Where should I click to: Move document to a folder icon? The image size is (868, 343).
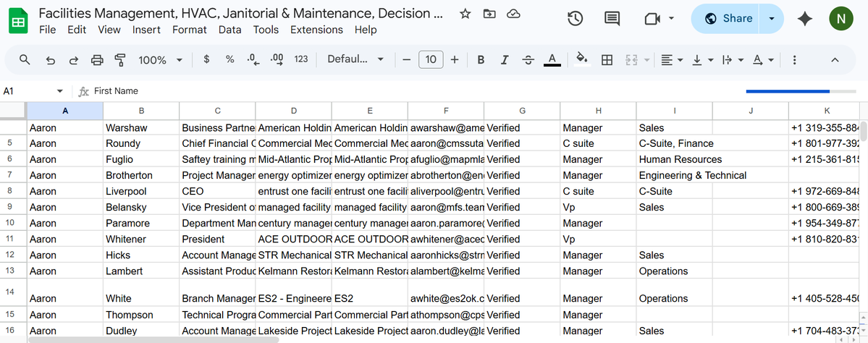pyautogui.click(x=489, y=14)
